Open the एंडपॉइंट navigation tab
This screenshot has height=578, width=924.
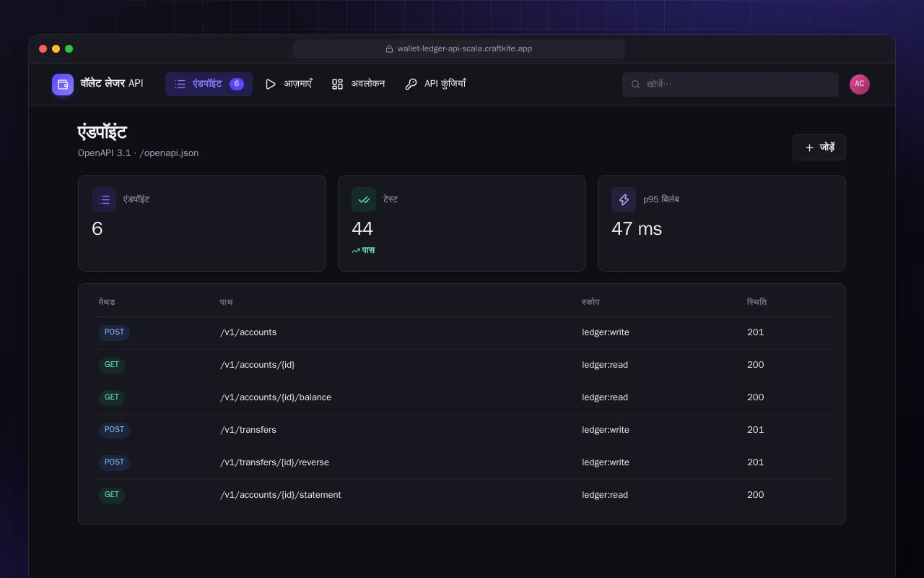point(209,84)
